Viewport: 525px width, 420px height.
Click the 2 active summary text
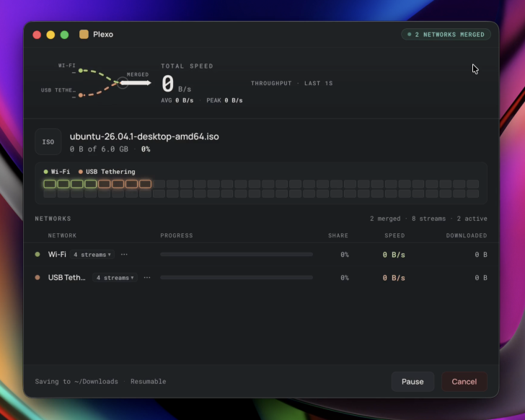click(472, 219)
